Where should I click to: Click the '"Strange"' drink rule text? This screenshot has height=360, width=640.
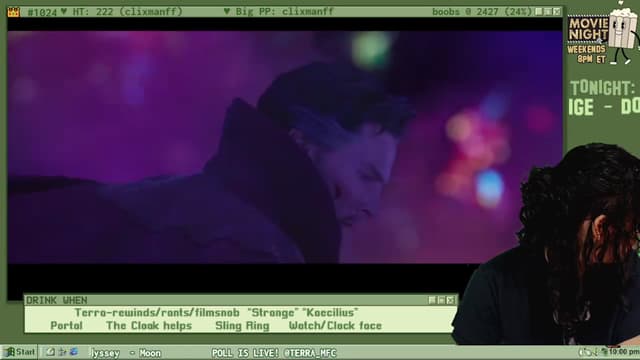(273, 313)
